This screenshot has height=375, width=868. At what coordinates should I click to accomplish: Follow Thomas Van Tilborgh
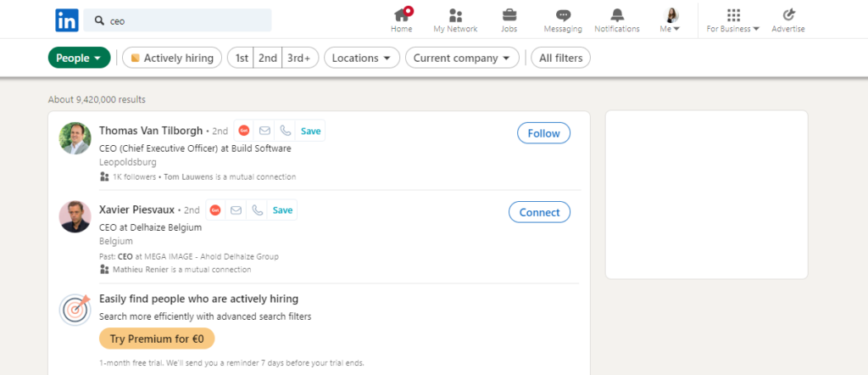543,133
